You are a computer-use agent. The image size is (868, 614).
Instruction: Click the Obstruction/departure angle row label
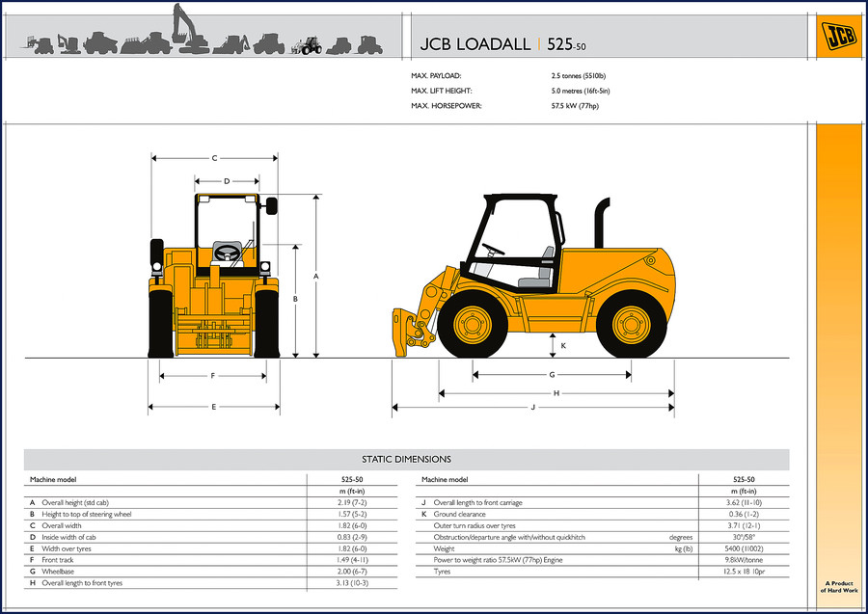click(x=509, y=537)
